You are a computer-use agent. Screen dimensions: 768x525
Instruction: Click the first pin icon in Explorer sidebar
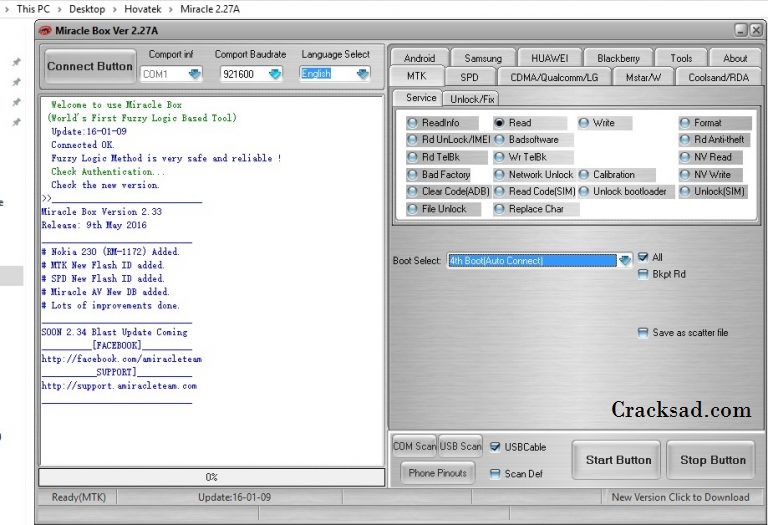tap(16, 62)
